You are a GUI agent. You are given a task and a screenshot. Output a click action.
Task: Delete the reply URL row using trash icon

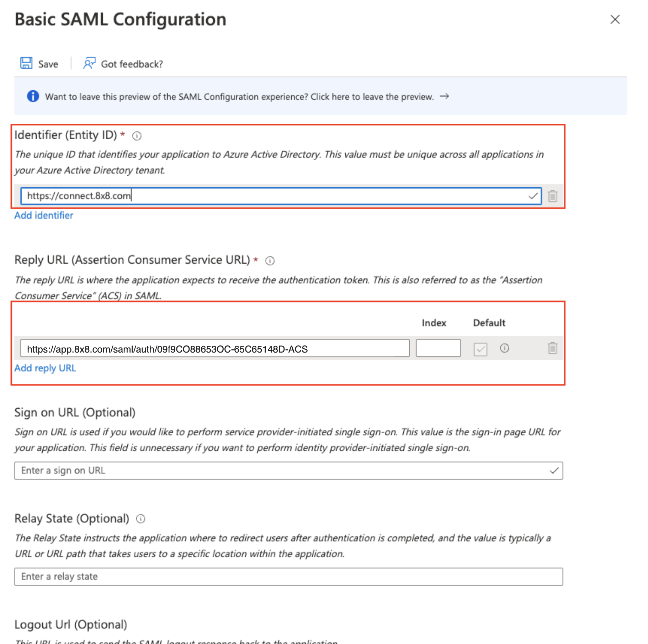[552, 348]
